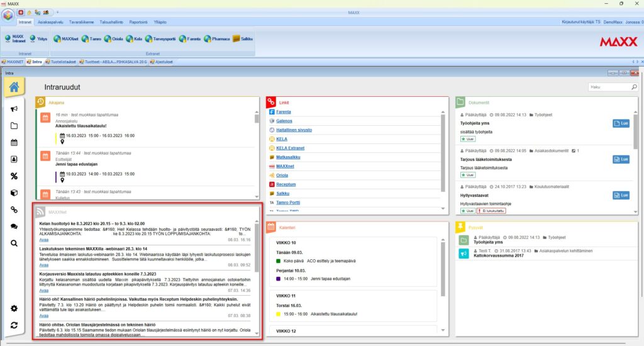644x346 pixels.
Task: Open the Oriola ribbon shortcut
Action: click(x=113, y=38)
